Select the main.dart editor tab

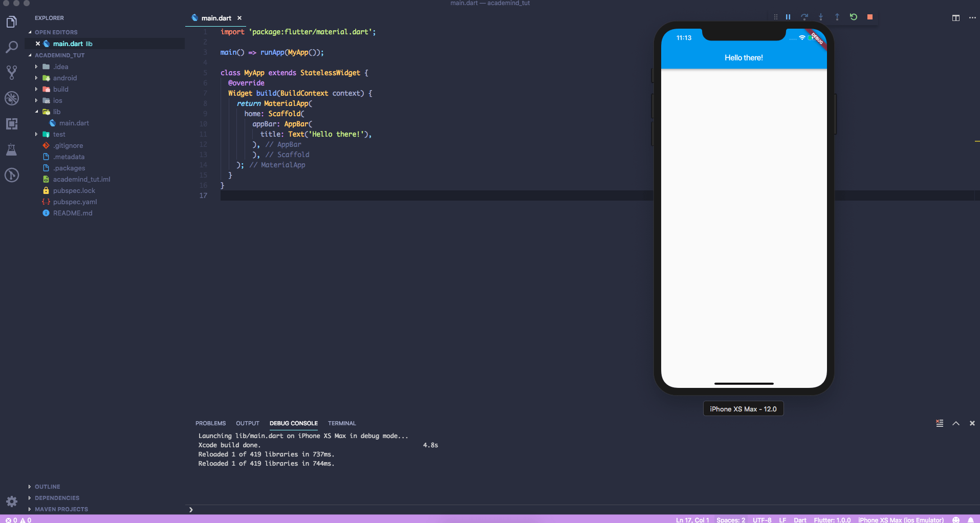click(216, 18)
